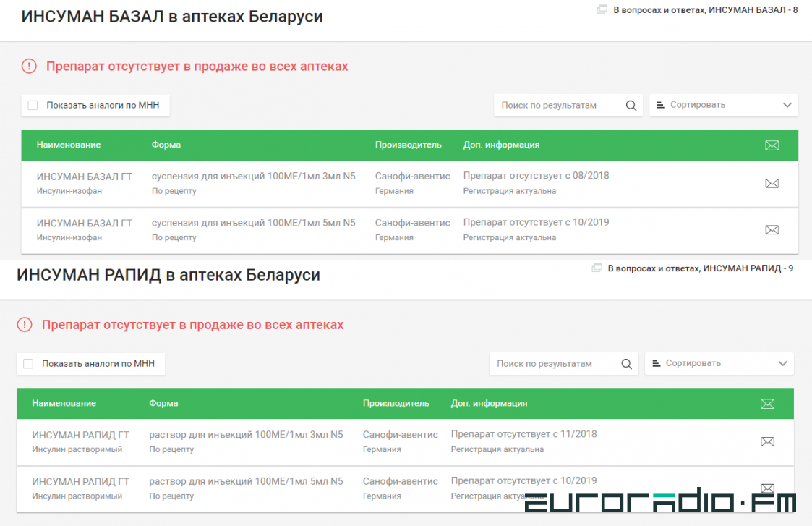Click Доп. информация header in РАПИД table
This screenshot has height=526, width=812.
coord(489,403)
